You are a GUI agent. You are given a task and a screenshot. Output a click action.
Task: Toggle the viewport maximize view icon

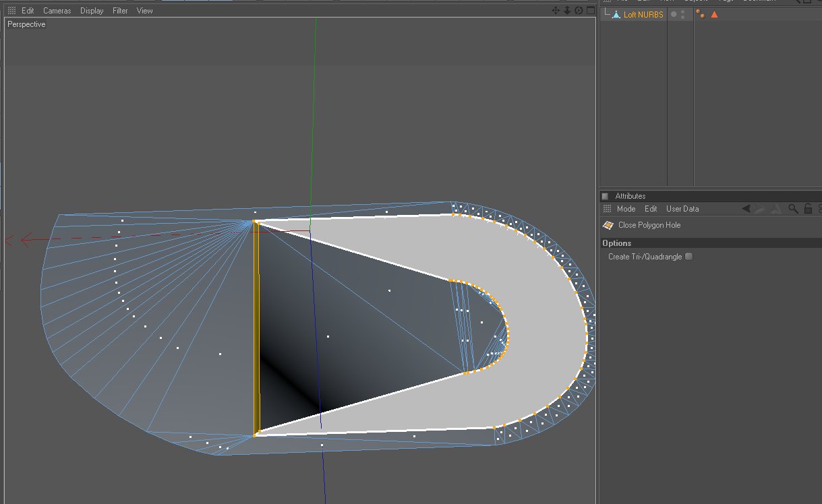click(x=590, y=10)
